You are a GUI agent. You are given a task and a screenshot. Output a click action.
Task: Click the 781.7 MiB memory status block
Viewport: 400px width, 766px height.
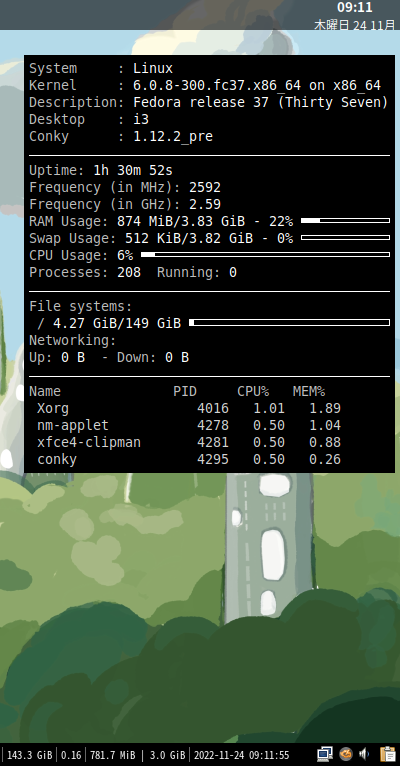(x=113, y=755)
